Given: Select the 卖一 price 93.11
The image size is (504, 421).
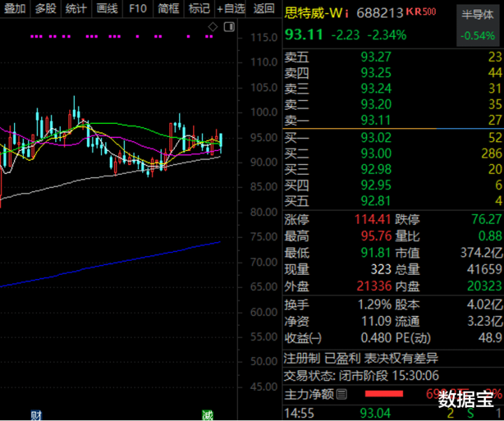Looking at the screenshot, I should pos(376,120).
